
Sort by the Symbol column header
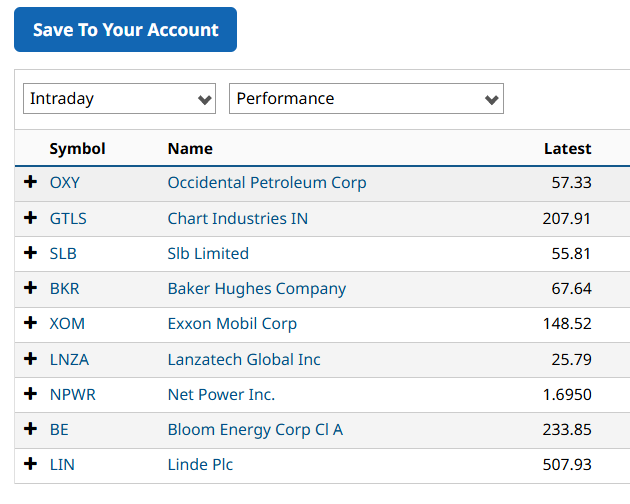77,148
